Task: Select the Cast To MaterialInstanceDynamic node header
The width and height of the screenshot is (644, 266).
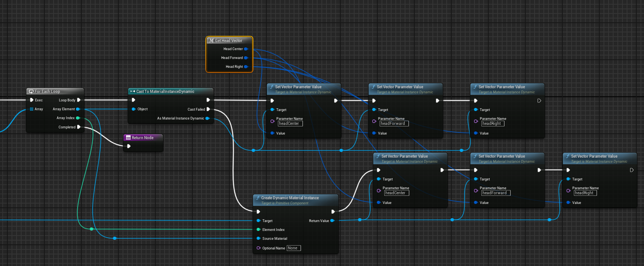Action: [165, 91]
